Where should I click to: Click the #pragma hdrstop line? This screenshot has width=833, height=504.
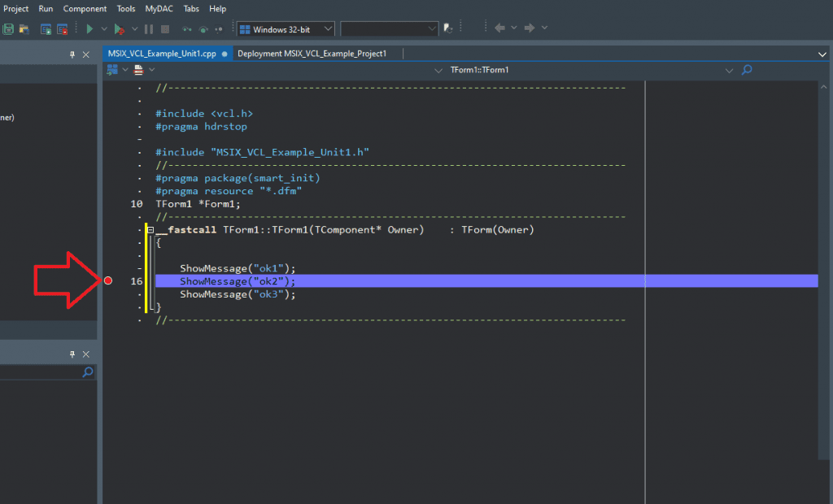pyautogui.click(x=201, y=126)
